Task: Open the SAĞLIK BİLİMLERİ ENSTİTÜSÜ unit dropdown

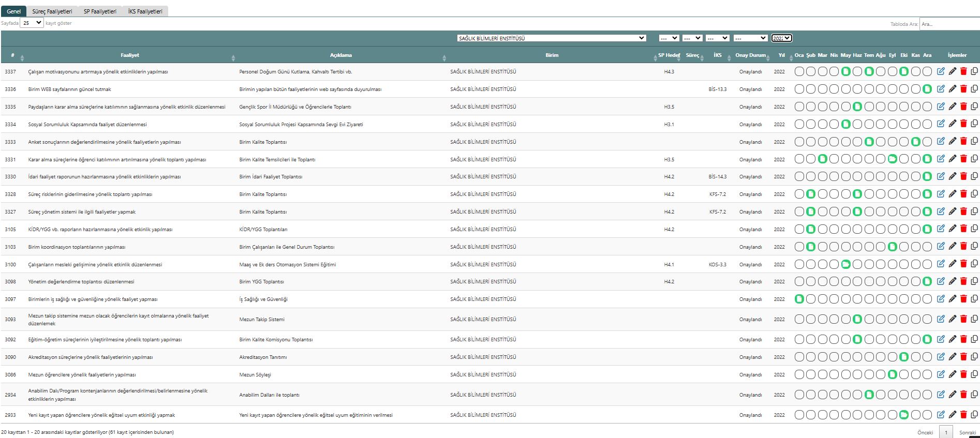Action: [552, 38]
